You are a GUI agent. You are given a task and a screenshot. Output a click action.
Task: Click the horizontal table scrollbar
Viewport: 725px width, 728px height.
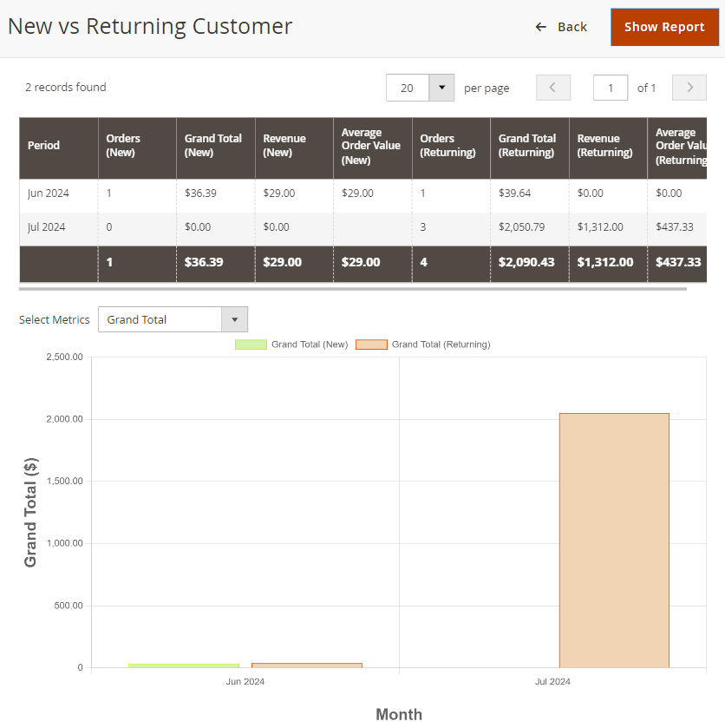click(x=353, y=289)
